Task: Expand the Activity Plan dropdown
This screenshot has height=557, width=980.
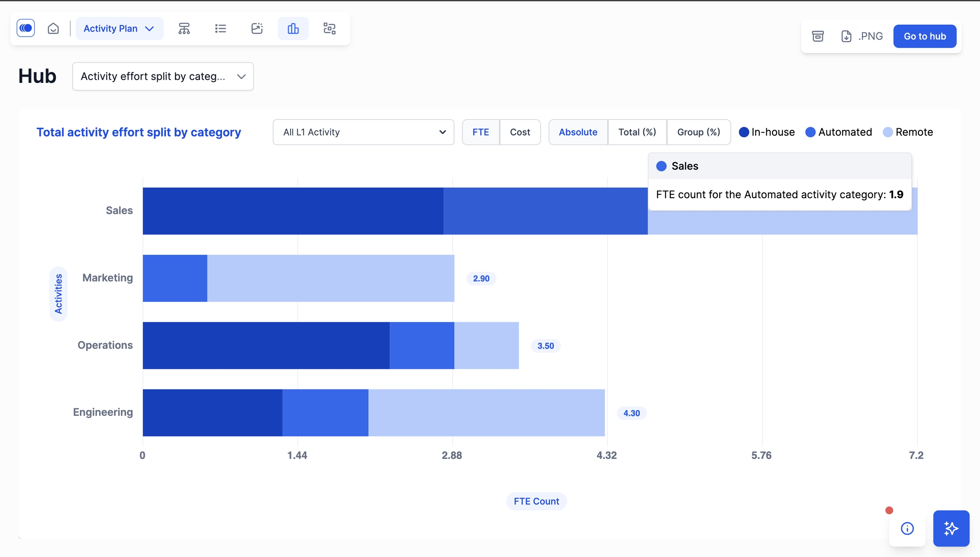Action: pos(119,28)
